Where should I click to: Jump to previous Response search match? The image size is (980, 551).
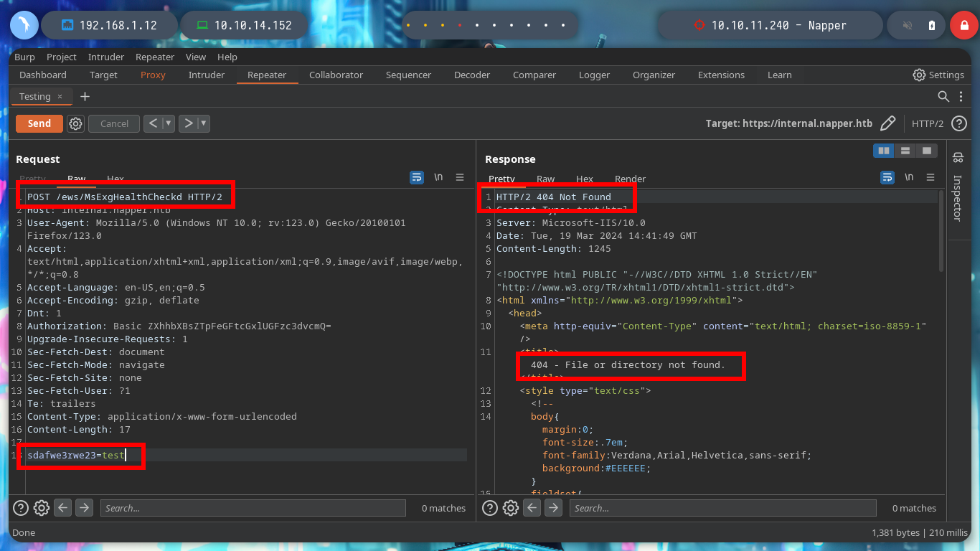point(532,508)
